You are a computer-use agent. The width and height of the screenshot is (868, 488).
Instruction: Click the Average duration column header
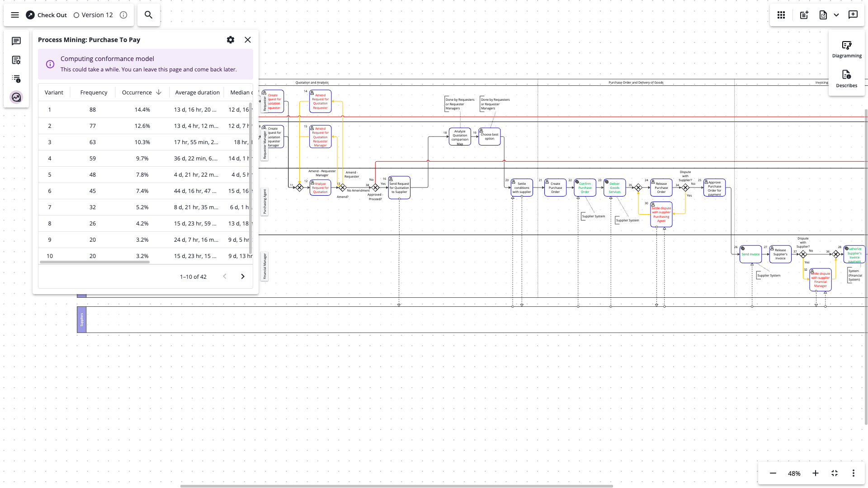point(197,92)
